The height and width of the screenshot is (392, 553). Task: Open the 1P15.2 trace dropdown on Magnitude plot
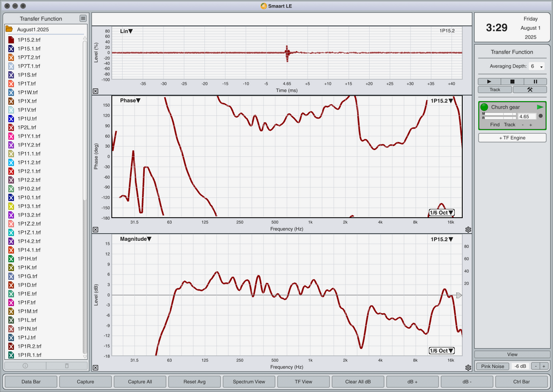pos(442,239)
